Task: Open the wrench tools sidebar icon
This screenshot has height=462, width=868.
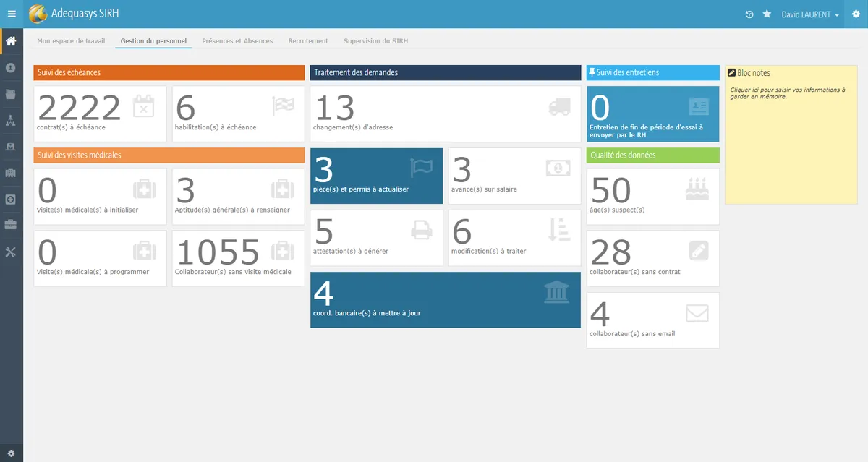Action: click(x=11, y=252)
